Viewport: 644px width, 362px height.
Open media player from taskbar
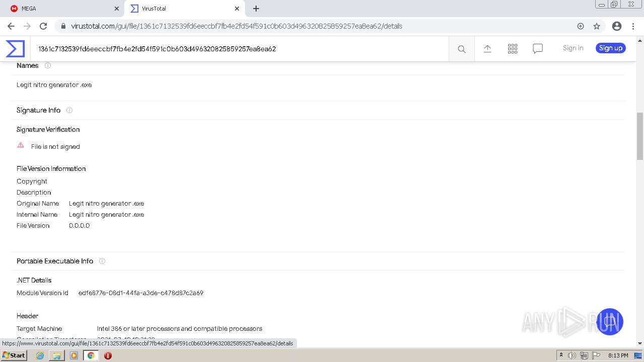pyautogui.click(x=74, y=355)
